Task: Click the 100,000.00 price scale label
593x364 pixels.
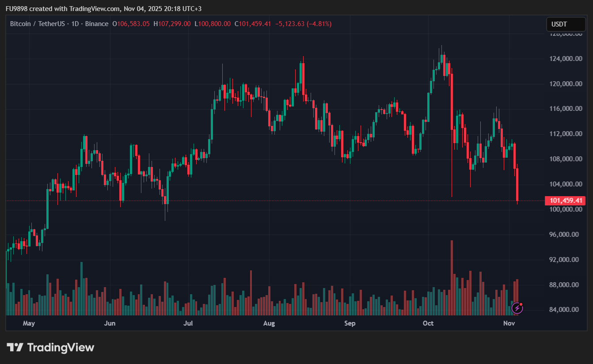Action: pos(566,209)
